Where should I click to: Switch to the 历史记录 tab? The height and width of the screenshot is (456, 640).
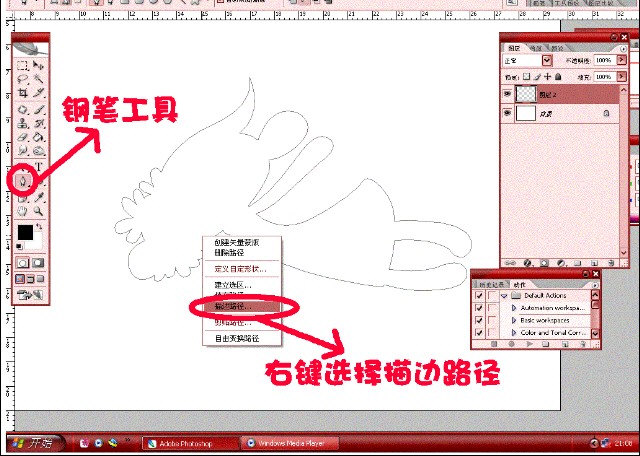[491, 285]
